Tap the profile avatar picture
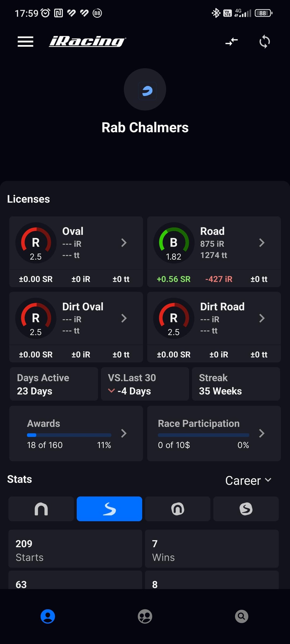The image size is (290, 644). (x=145, y=89)
